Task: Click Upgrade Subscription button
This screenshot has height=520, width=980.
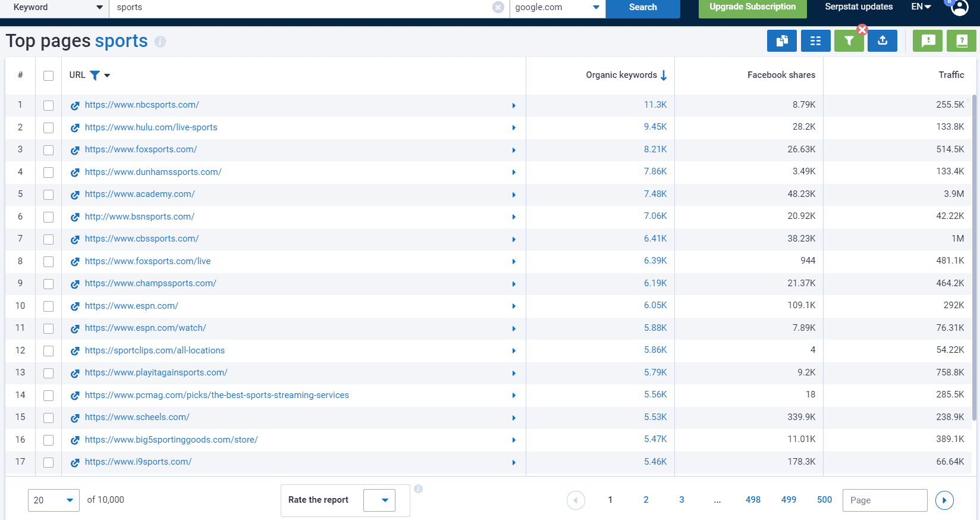Action: 752,8
